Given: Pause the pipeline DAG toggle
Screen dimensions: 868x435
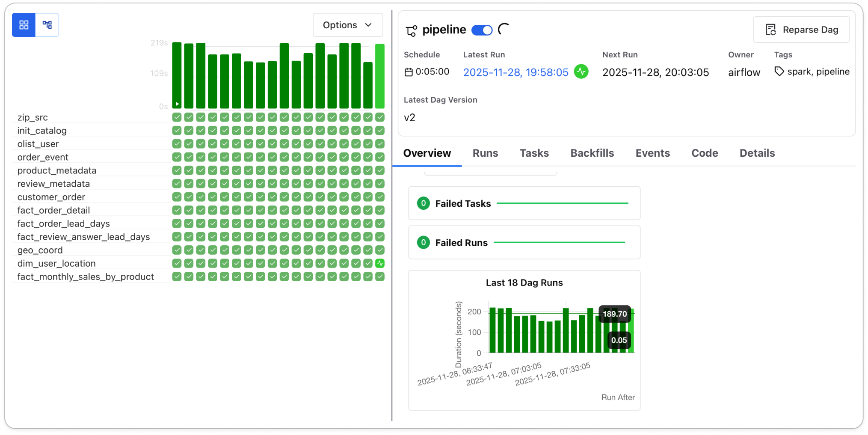Looking at the screenshot, I should tap(482, 30).
